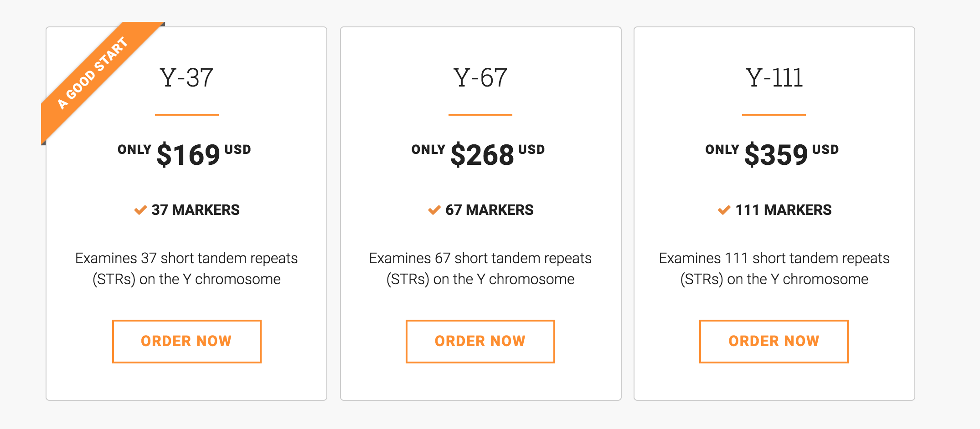Order the Y-111 test now
980x429 pixels.
point(774,341)
